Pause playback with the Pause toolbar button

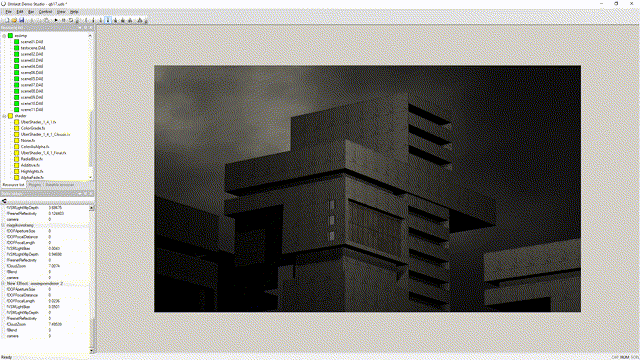pos(63,20)
